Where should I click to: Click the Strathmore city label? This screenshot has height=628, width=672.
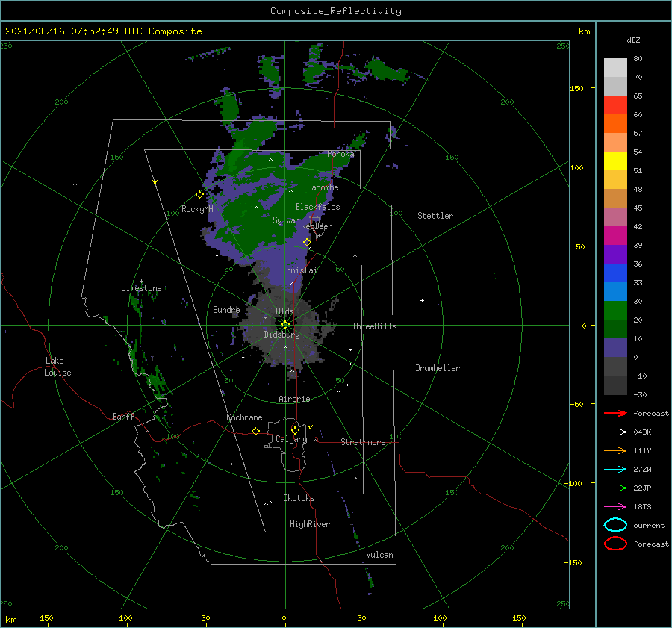click(363, 442)
